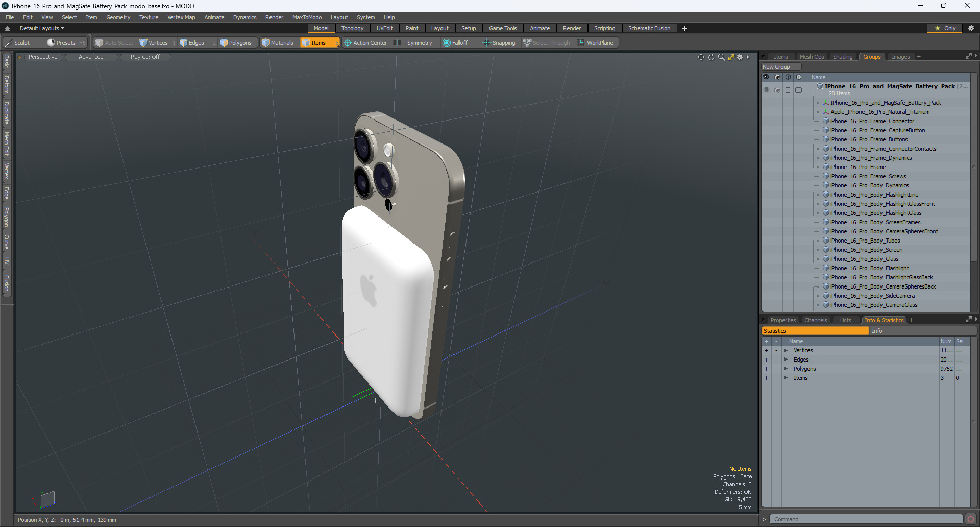Select the Statistics section header

815,331
